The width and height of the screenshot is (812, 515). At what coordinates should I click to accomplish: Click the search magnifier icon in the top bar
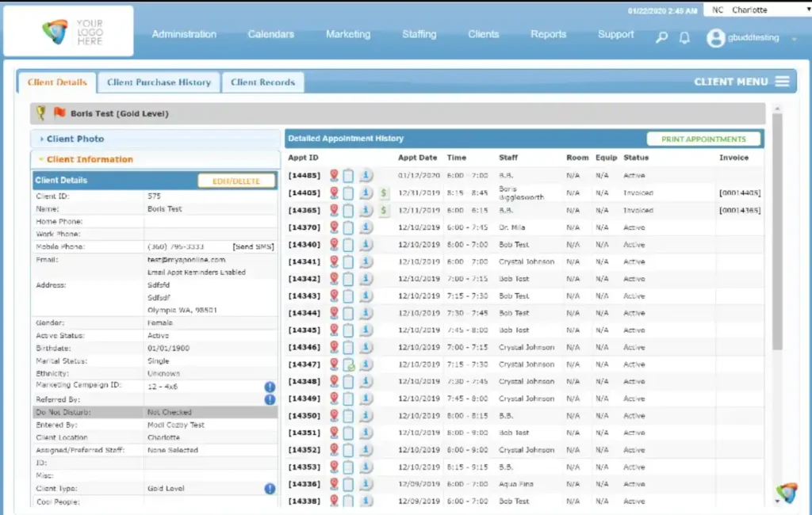point(661,37)
